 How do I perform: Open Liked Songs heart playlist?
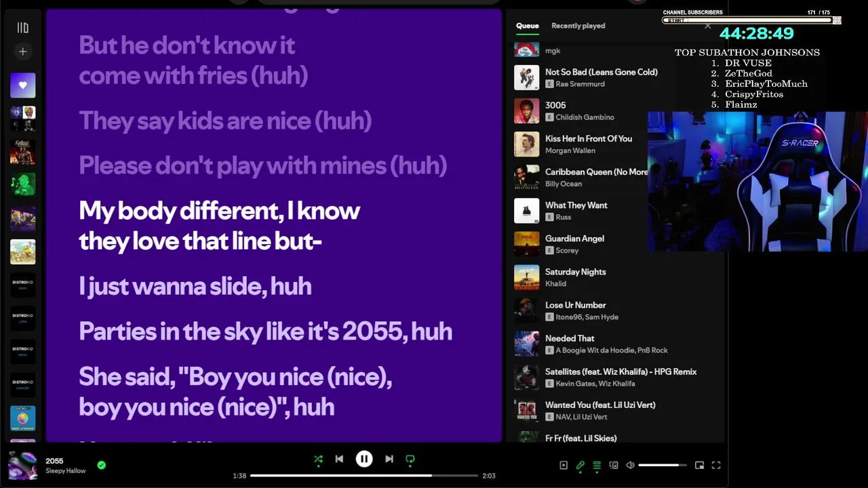pos(22,85)
